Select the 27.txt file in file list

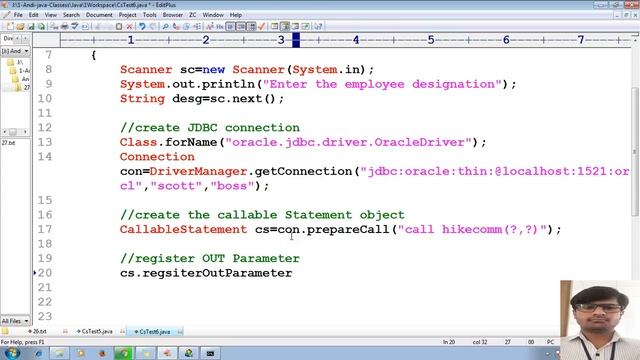8,143
